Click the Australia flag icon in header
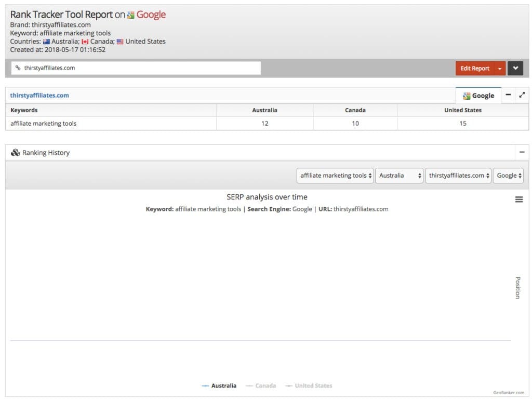The width and height of the screenshot is (532, 402). point(46,42)
